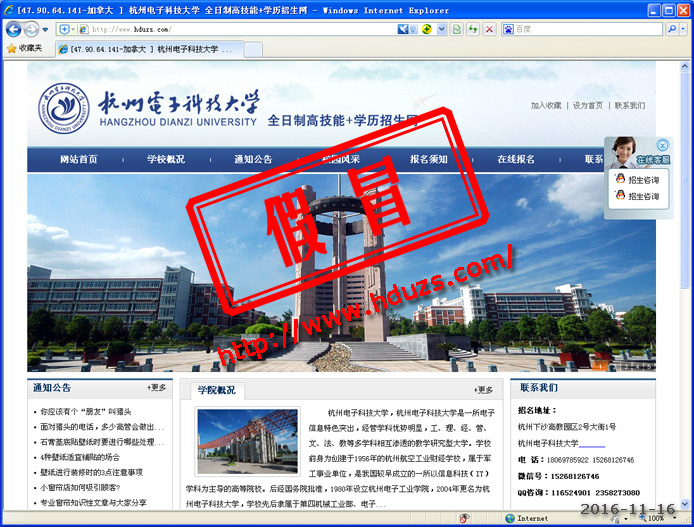Click the popup blocked status bar icon
Image resolution: width=694 pixels, height=527 pixels.
click(x=464, y=518)
